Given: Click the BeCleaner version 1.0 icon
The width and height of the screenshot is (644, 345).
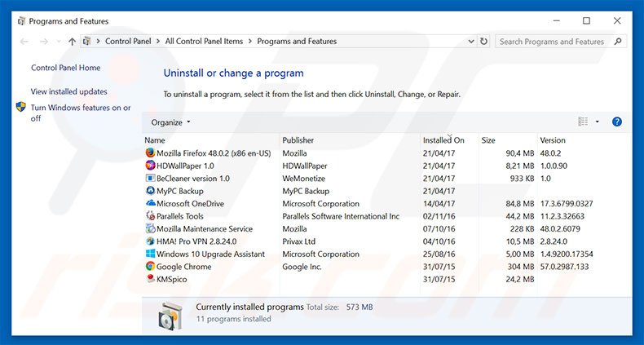Looking at the screenshot, I should [x=150, y=179].
